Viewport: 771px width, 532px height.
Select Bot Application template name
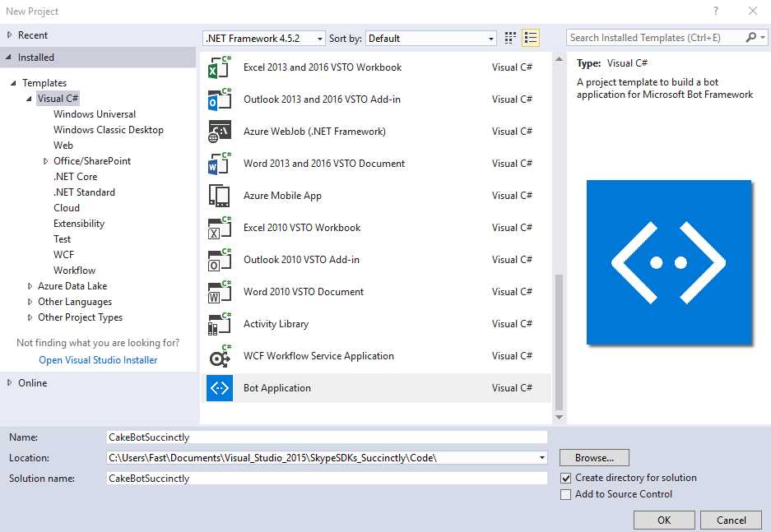276,388
